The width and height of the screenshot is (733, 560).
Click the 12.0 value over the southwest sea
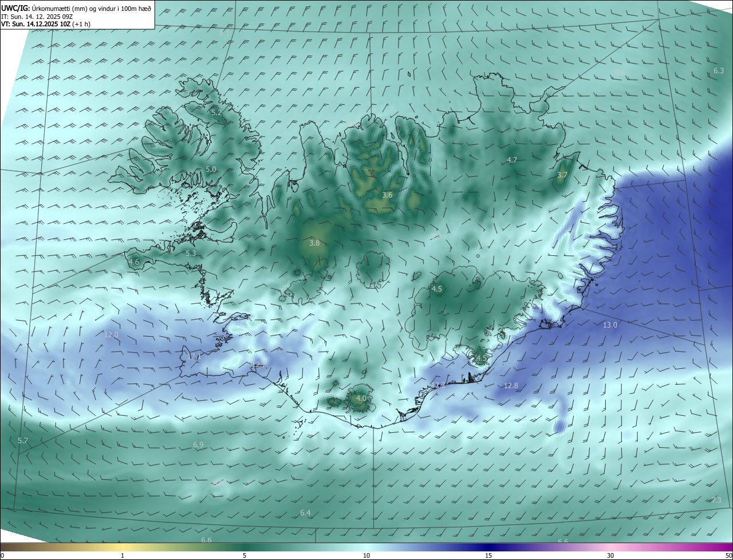pos(111,335)
